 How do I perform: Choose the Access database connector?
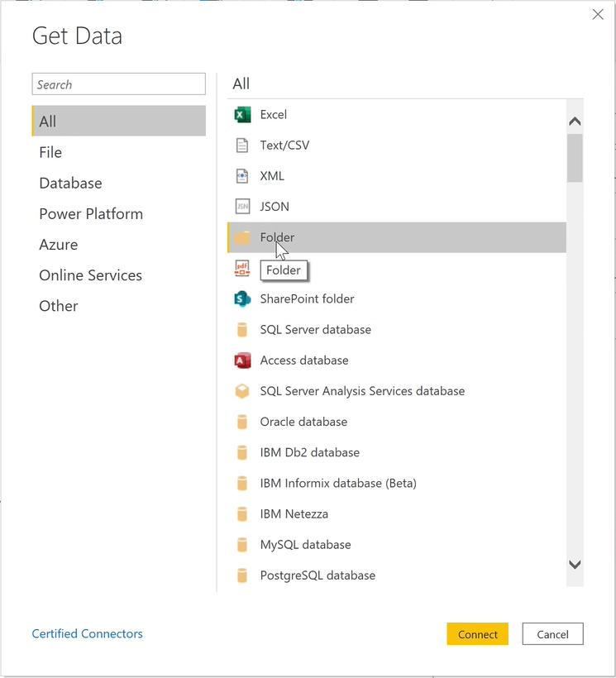(x=304, y=360)
